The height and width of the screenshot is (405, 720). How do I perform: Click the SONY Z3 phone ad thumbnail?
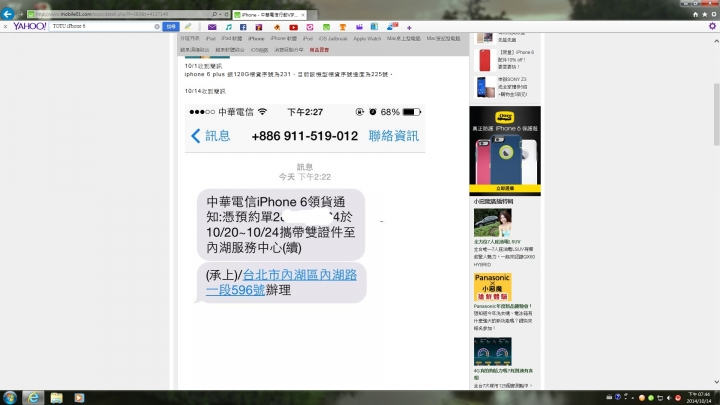pyautogui.click(x=485, y=87)
